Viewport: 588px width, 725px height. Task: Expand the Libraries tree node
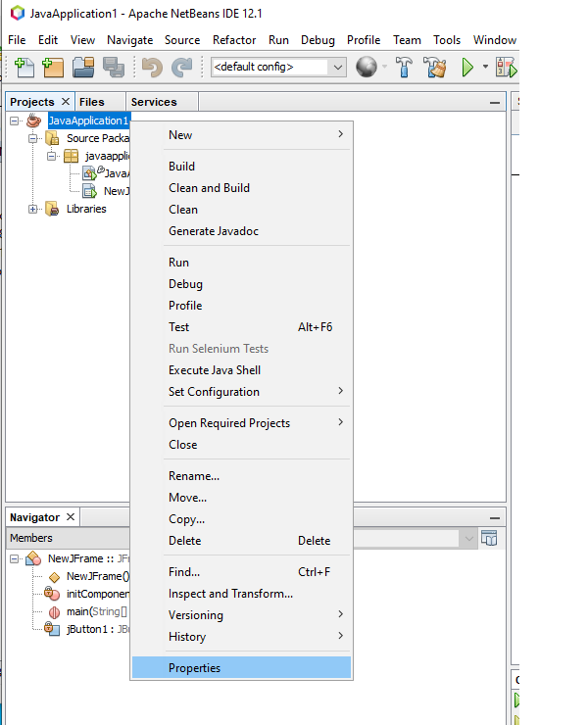[33, 209]
